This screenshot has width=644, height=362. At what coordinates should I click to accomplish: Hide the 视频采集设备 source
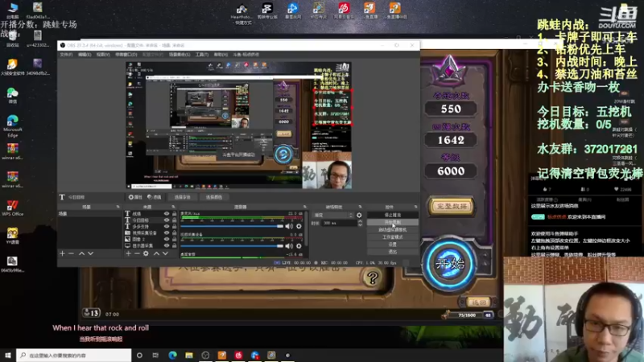click(x=167, y=232)
